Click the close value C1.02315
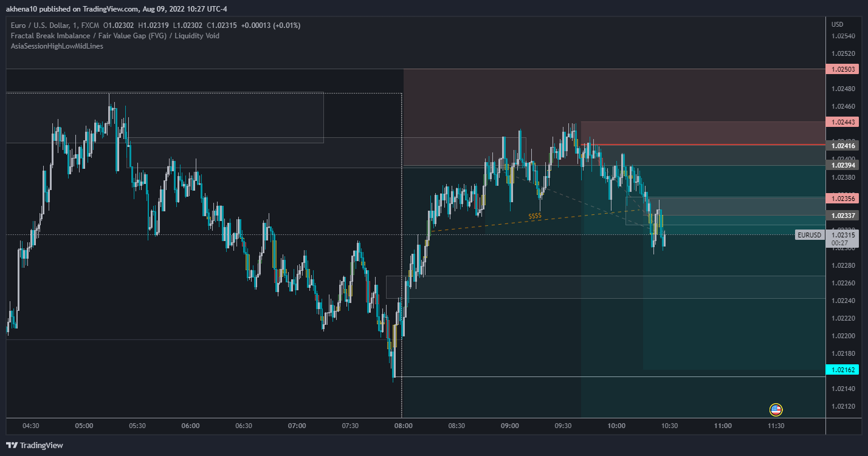The height and width of the screenshot is (456, 868). [222, 26]
